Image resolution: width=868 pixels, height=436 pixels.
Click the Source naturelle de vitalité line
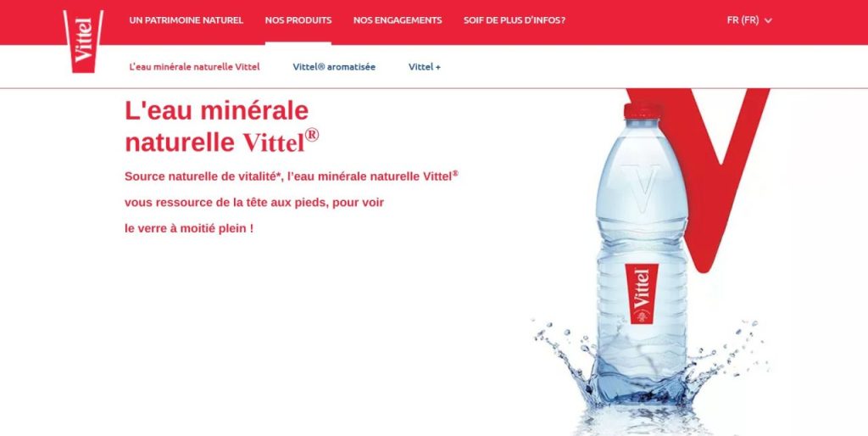coord(292,176)
